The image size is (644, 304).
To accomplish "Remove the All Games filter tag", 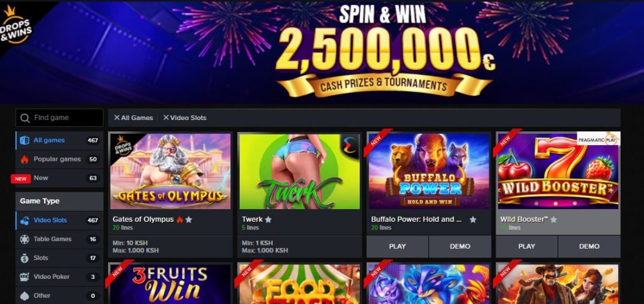I will (x=116, y=117).
